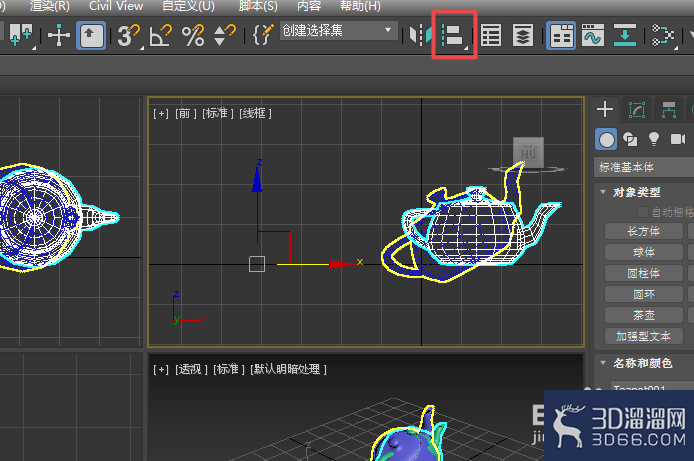
Task: Open the [前] view menu label
Action: 185,114
